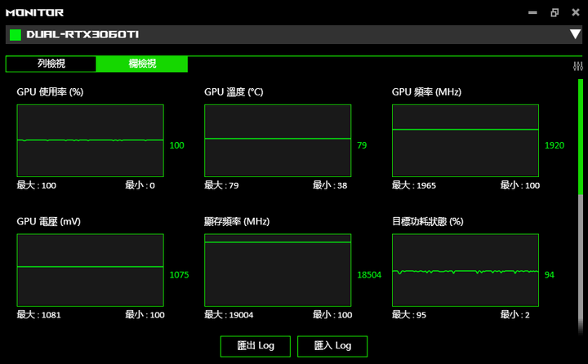Click the 目標功耗狀態 (%) graph

pos(465,270)
